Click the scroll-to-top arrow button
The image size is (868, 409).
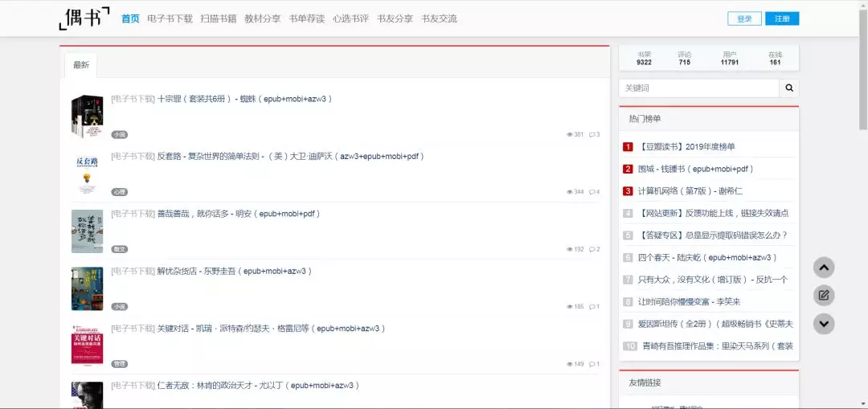[x=824, y=268]
